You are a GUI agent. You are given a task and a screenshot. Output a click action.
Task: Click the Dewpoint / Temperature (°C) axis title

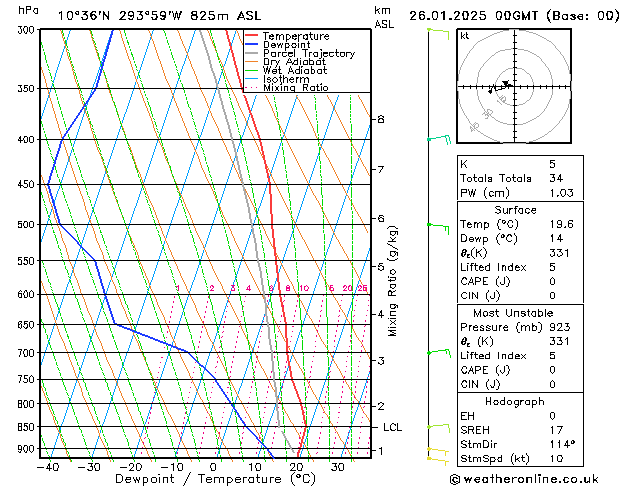[x=215, y=479]
